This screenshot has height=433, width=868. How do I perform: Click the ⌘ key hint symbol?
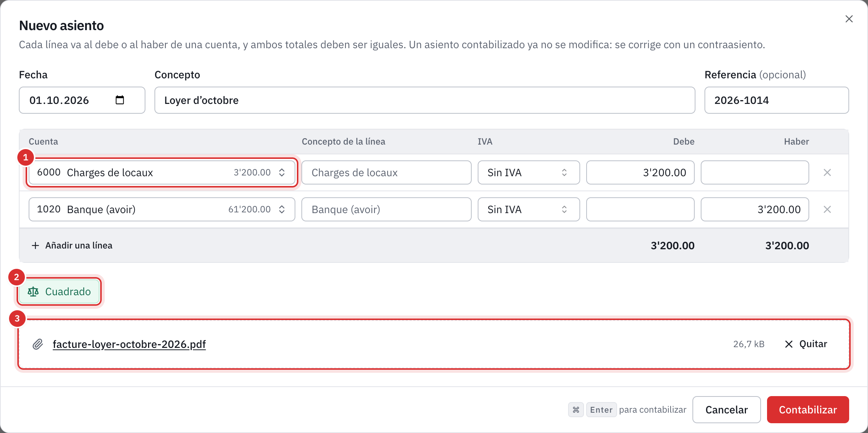tap(576, 410)
